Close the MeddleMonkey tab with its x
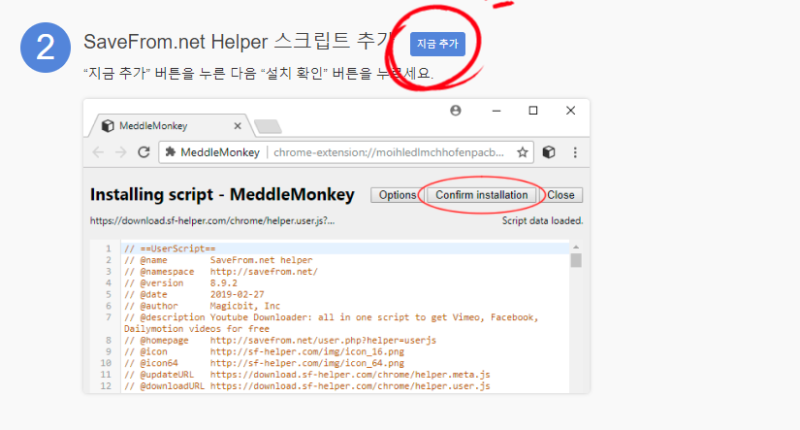Screen dimensions: 800x430 (237, 125)
